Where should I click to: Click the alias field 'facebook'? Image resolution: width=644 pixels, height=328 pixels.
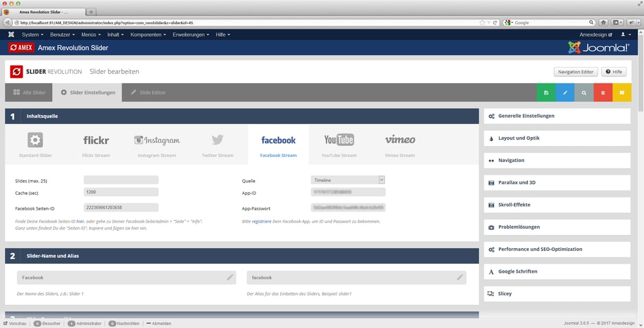(357, 278)
